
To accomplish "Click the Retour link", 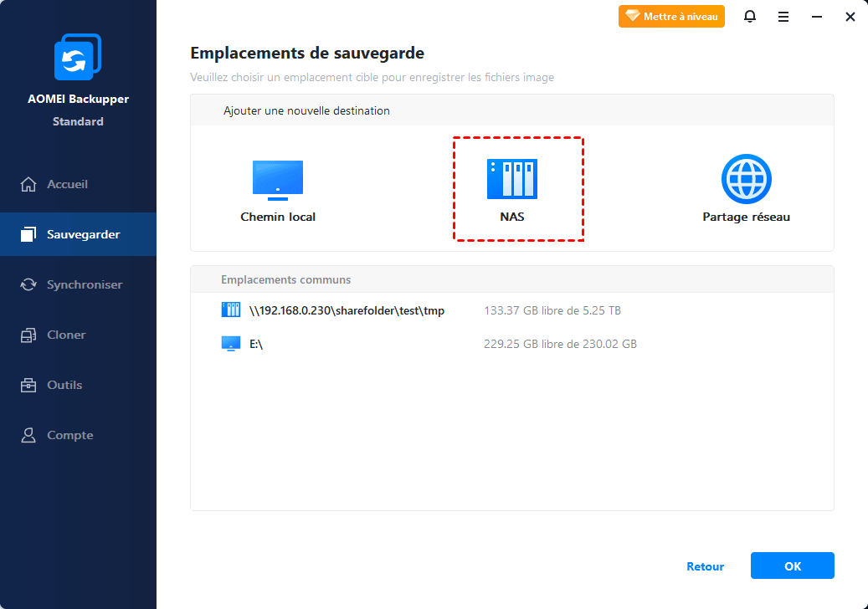I will [706, 566].
